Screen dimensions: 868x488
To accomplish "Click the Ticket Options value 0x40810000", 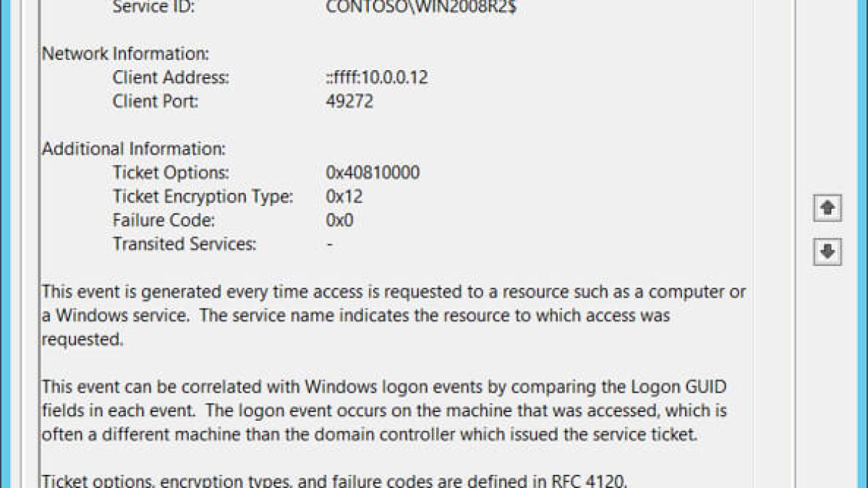I will (373, 173).
